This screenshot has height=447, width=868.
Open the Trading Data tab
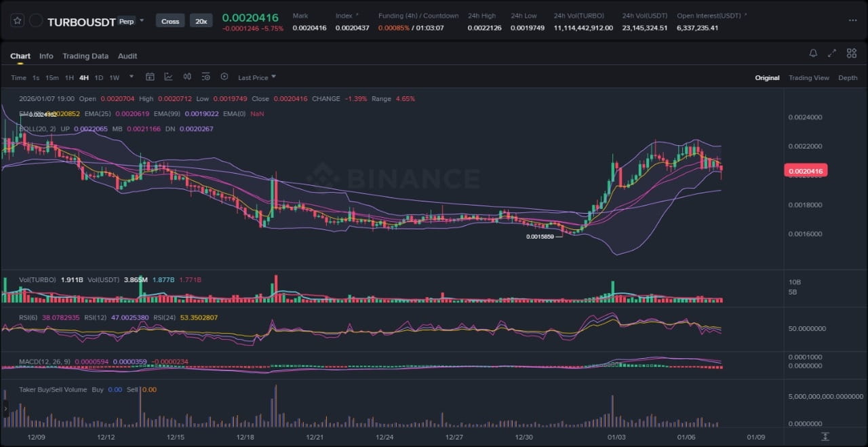point(85,56)
